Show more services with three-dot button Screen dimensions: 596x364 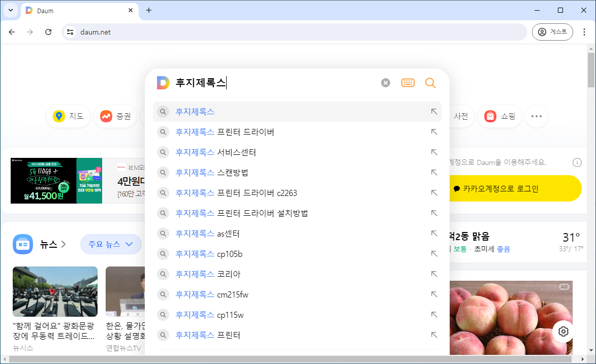coord(537,116)
